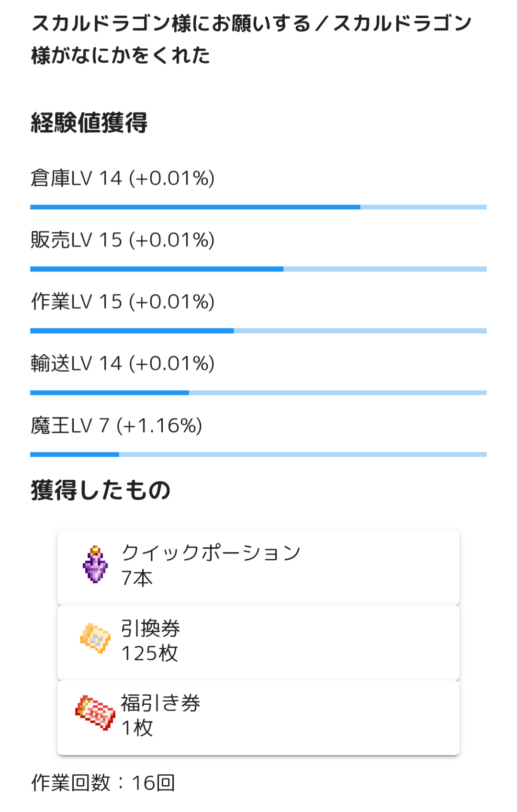Viewport: 517px width, 812px height.
Task: Tap the 倉庫LV 14 (+0.01%) label
Action: [x=123, y=178]
